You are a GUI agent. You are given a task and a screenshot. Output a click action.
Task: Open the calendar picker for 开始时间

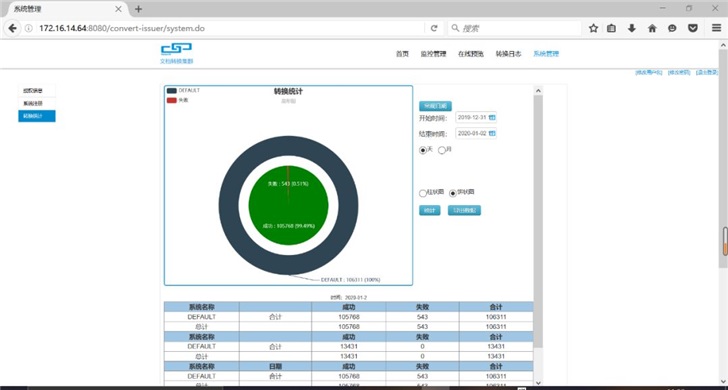pos(492,118)
